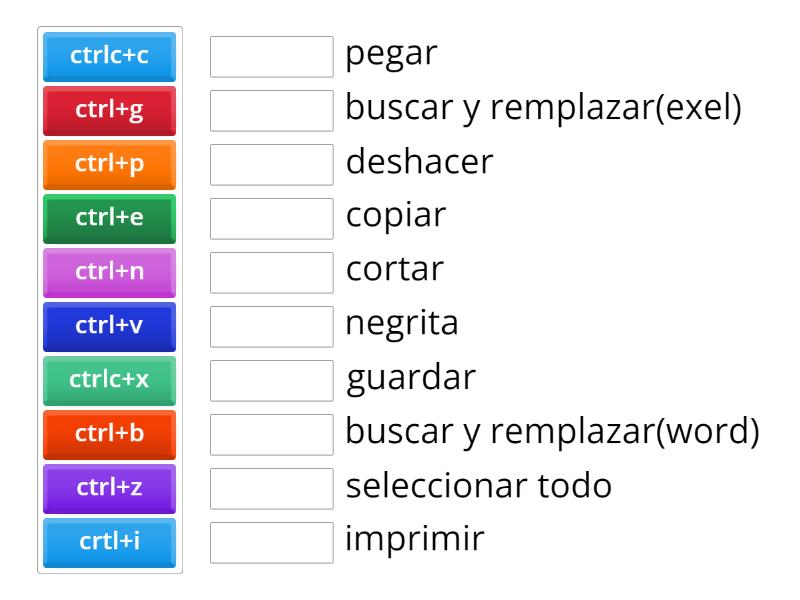The height and width of the screenshot is (600, 800).
Task: Click the slot beside seleccionar todo
Action: click(x=271, y=485)
